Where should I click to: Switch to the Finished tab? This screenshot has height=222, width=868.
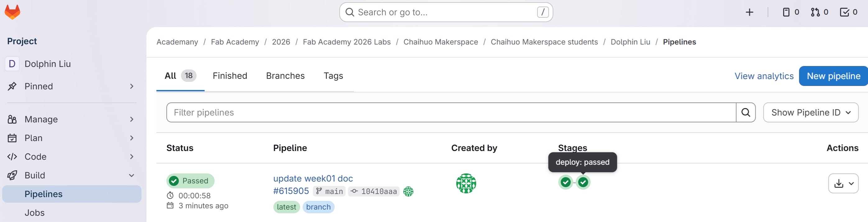click(x=230, y=76)
